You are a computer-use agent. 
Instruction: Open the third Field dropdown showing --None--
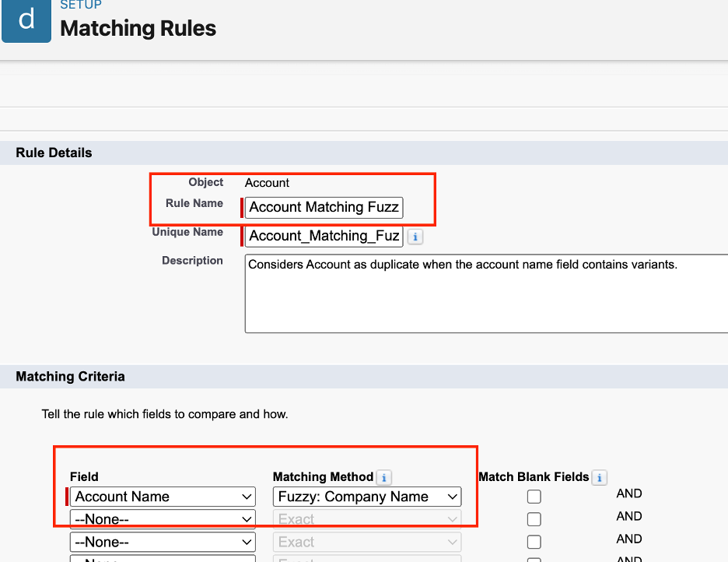click(x=162, y=541)
